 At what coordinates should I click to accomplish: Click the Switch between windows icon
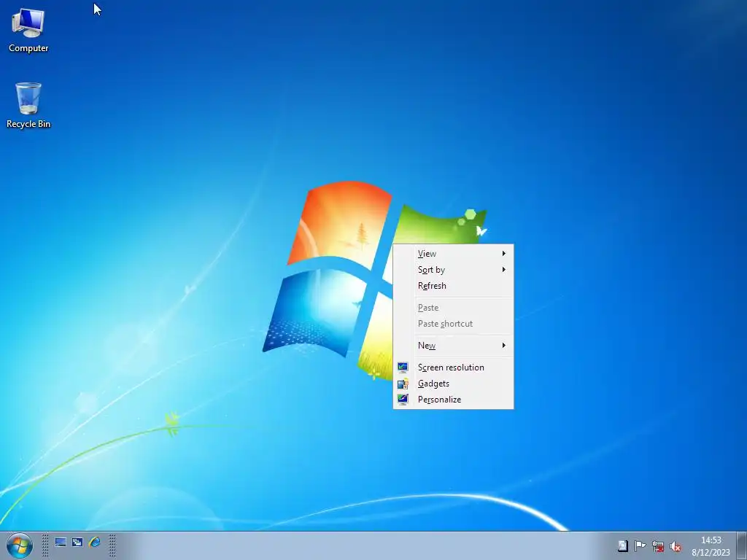click(77, 542)
